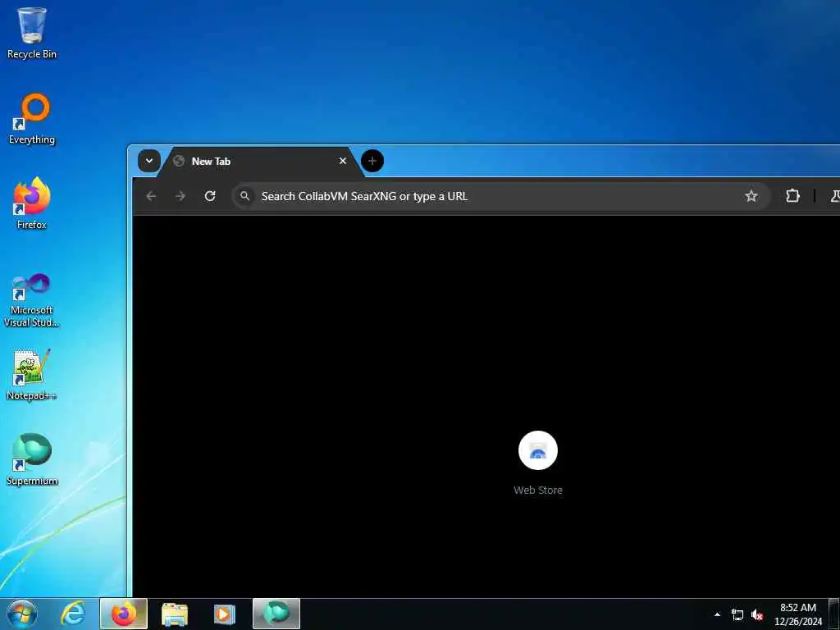840x630 pixels.
Task: Show hidden system tray icons
Action: (717, 614)
